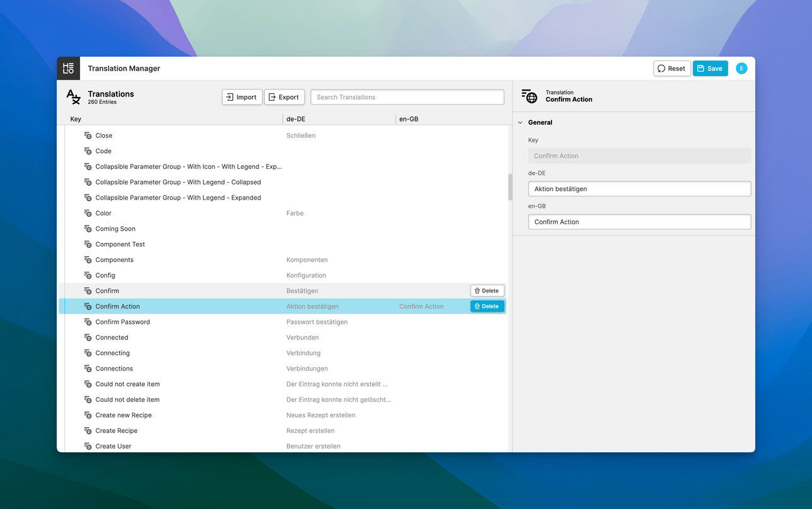This screenshot has width=812, height=509.
Task: Click the icon next to Color entry
Action: 88,214
